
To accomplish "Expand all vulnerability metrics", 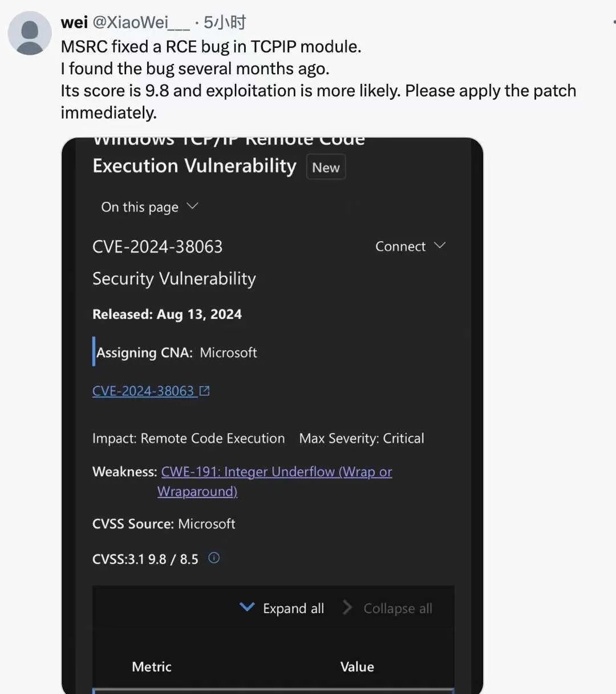I will click(x=293, y=608).
